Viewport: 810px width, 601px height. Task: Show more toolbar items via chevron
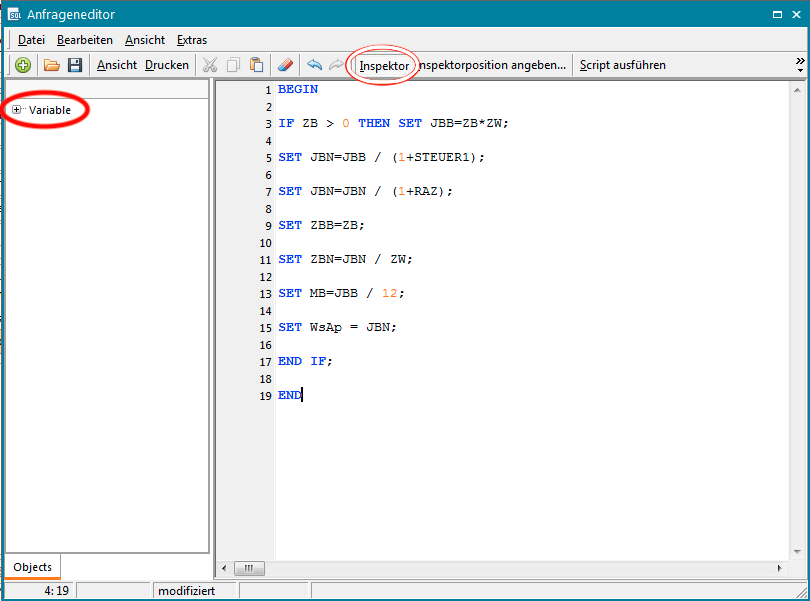[x=800, y=65]
